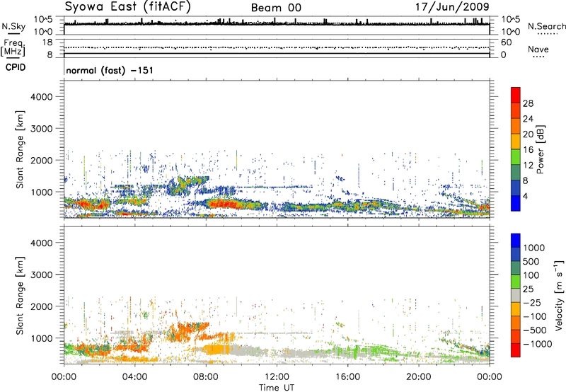
Task: Click the '-100' tick on velocity colorbar
Action: coord(535,316)
